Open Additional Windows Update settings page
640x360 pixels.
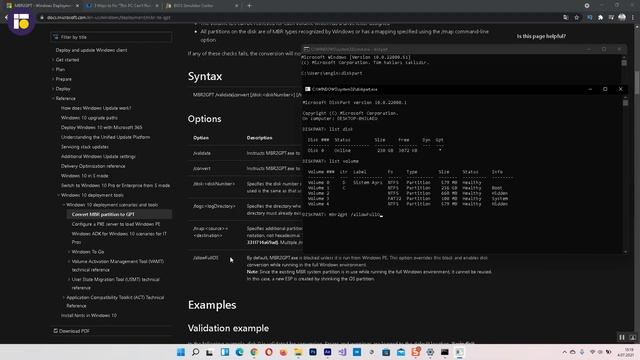pyautogui.click(x=98, y=156)
